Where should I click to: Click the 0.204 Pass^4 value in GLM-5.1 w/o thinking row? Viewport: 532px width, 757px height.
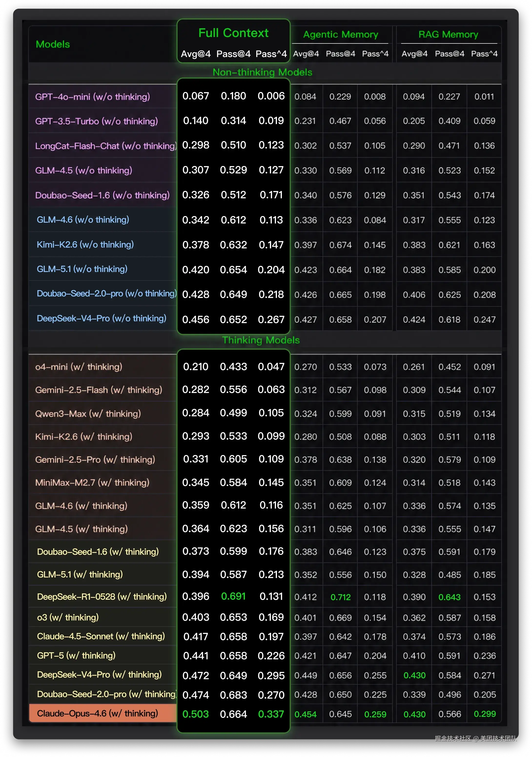tap(271, 269)
